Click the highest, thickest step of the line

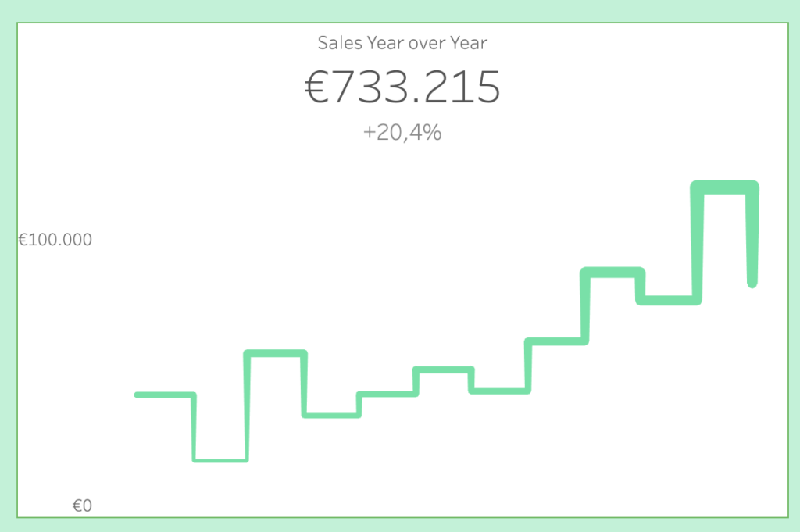pos(725,186)
